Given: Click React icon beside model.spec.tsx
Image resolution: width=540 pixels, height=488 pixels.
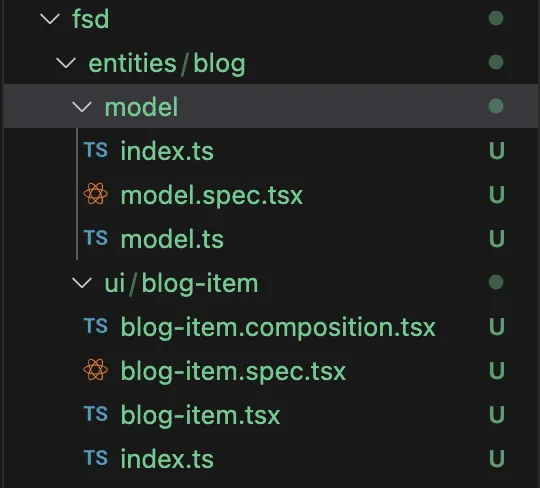Looking at the screenshot, I should 96,194.
